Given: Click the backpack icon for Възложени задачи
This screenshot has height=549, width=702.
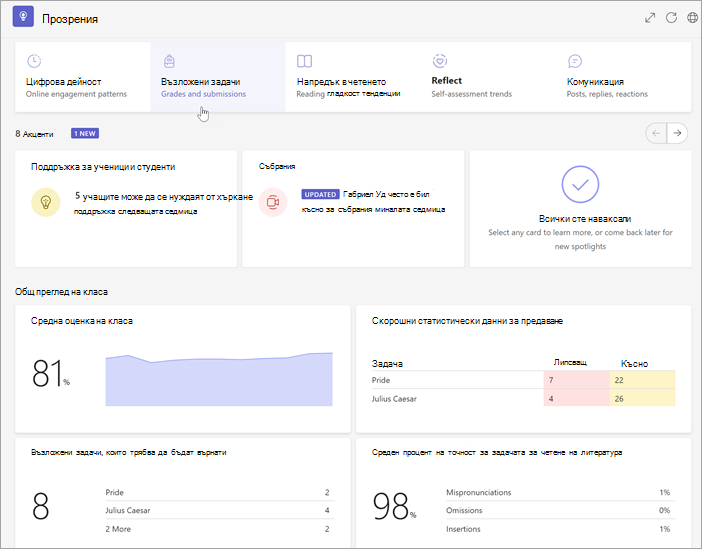Looking at the screenshot, I should coord(169,61).
